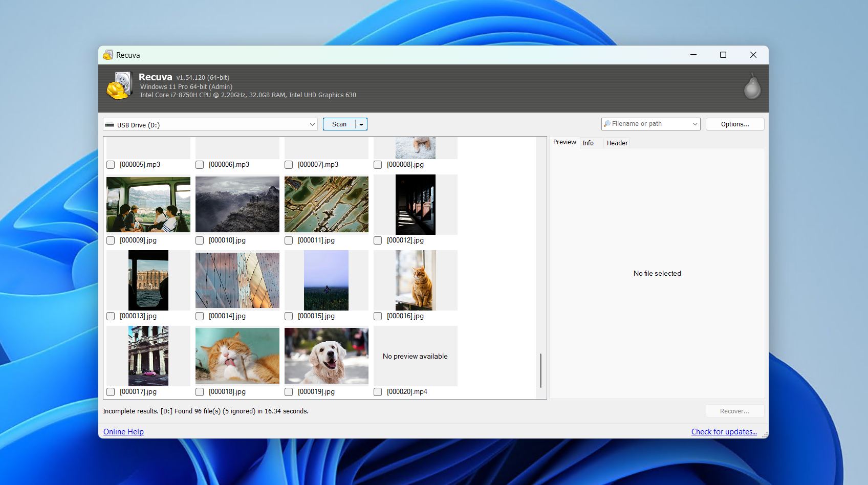Switch to the Info tab
The width and height of the screenshot is (868, 485).
[x=588, y=143]
